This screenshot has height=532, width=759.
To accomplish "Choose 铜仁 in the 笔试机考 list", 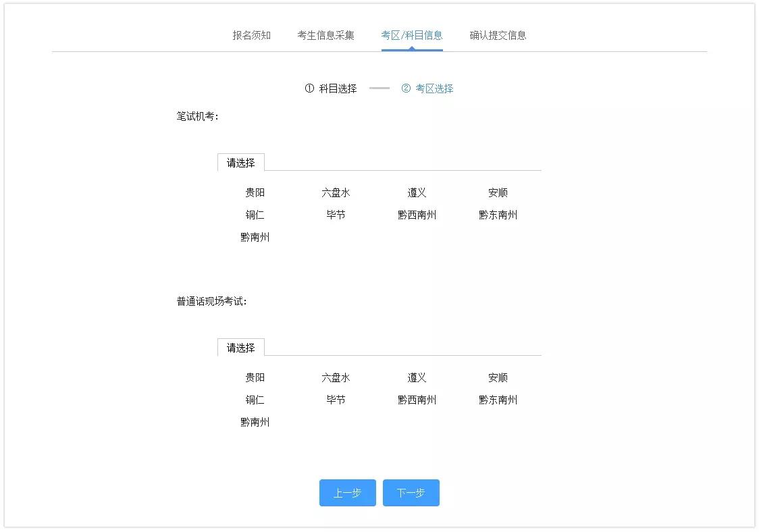I will (x=255, y=215).
